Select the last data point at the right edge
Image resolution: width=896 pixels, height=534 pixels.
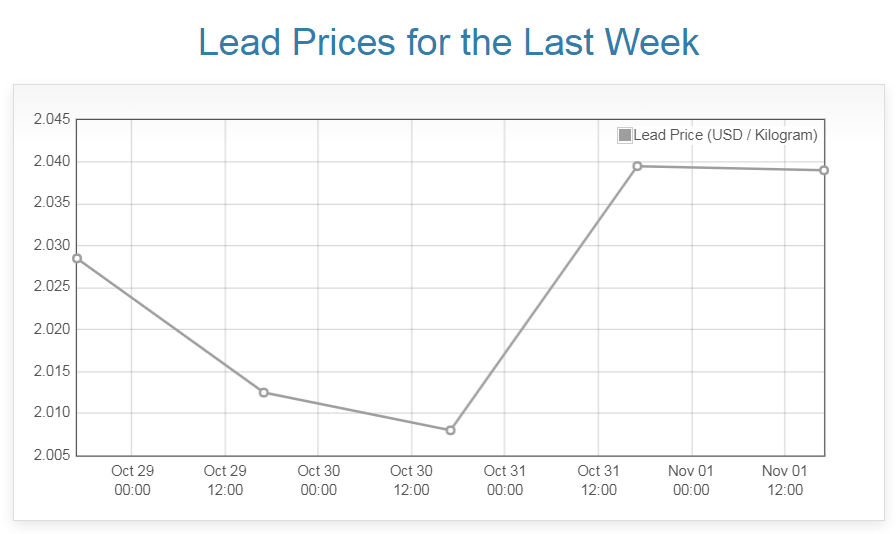[824, 170]
